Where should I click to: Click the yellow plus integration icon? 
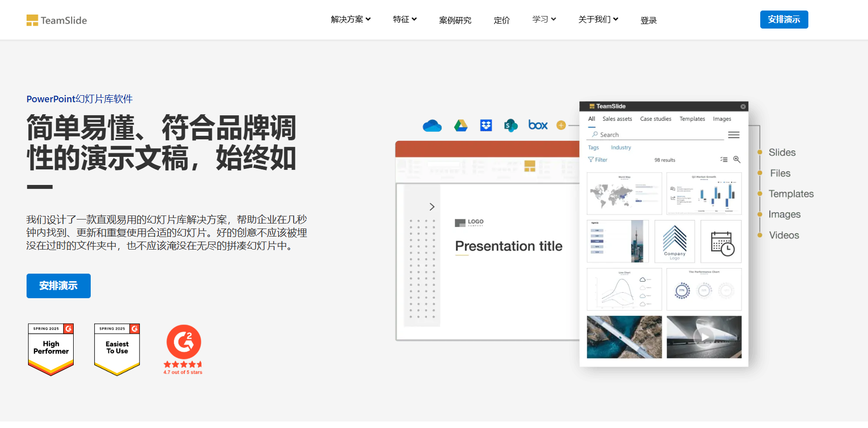[561, 125]
